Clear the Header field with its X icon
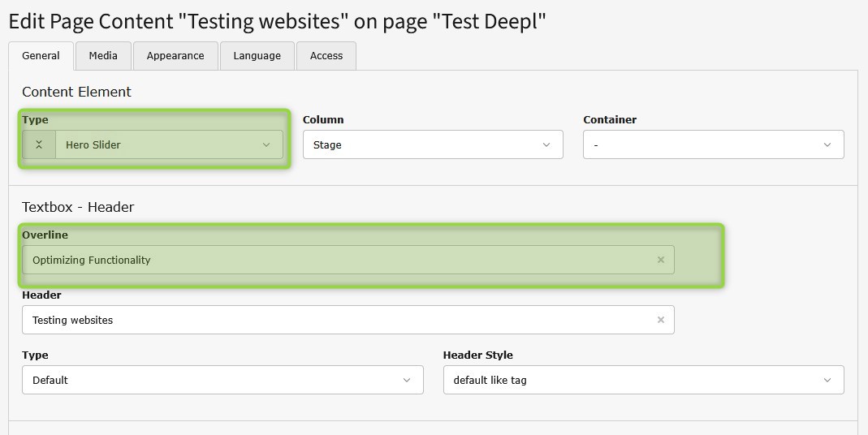The height and width of the screenshot is (435, 868). coord(660,320)
